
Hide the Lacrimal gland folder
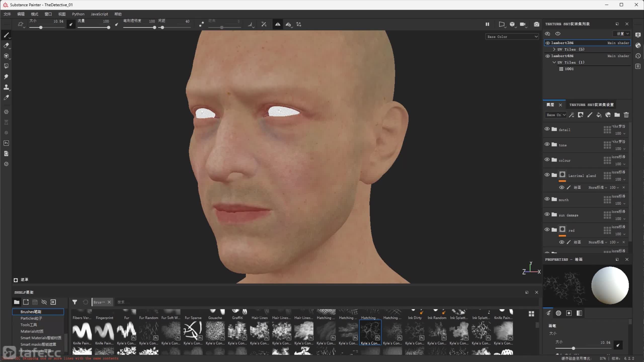click(x=547, y=175)
